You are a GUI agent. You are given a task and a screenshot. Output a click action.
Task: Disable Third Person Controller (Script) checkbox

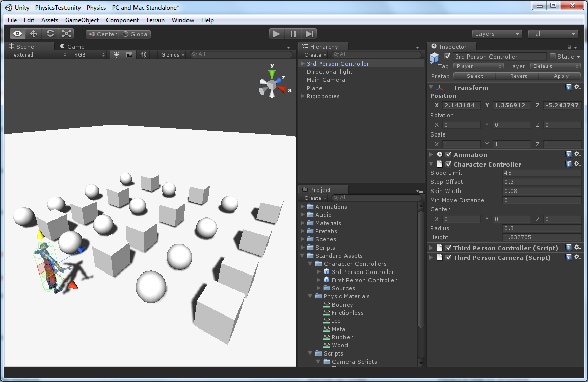tap(448, 248)
